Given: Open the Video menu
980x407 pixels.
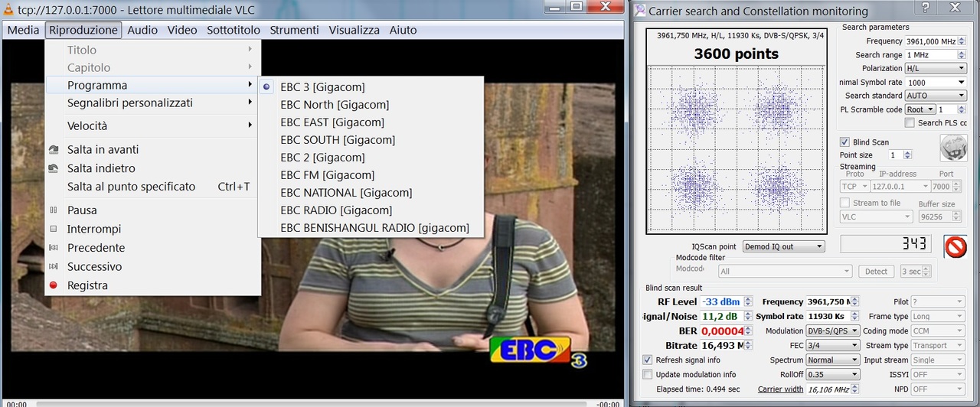Looking at the screenshot, I should click(182, 30).
